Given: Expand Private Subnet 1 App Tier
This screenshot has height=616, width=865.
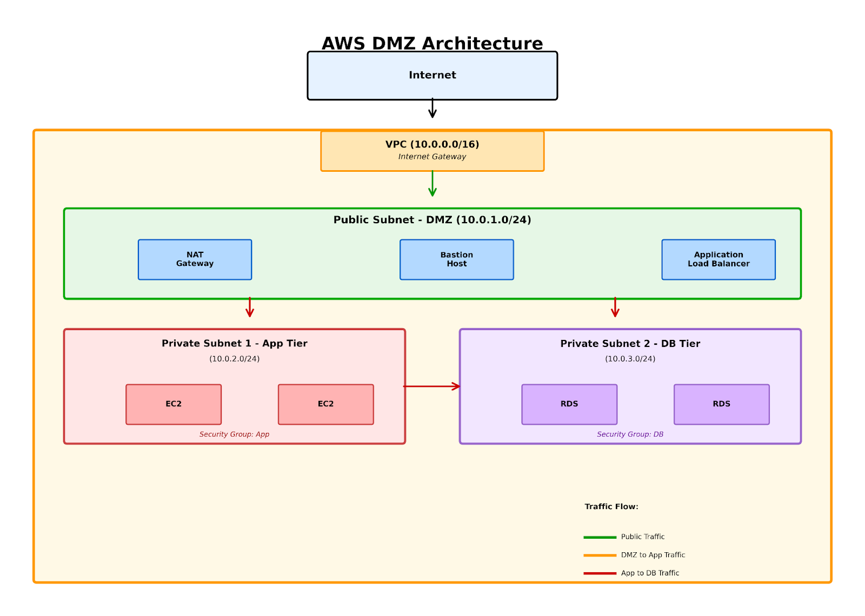Looking at the screenshot, I should tap(234, 343).
